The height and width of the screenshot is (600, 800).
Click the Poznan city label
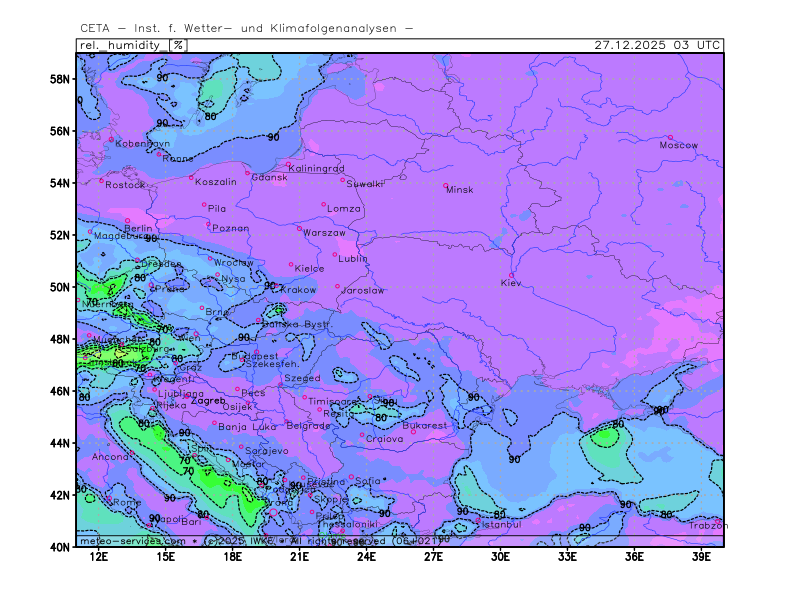click(231, 229)
